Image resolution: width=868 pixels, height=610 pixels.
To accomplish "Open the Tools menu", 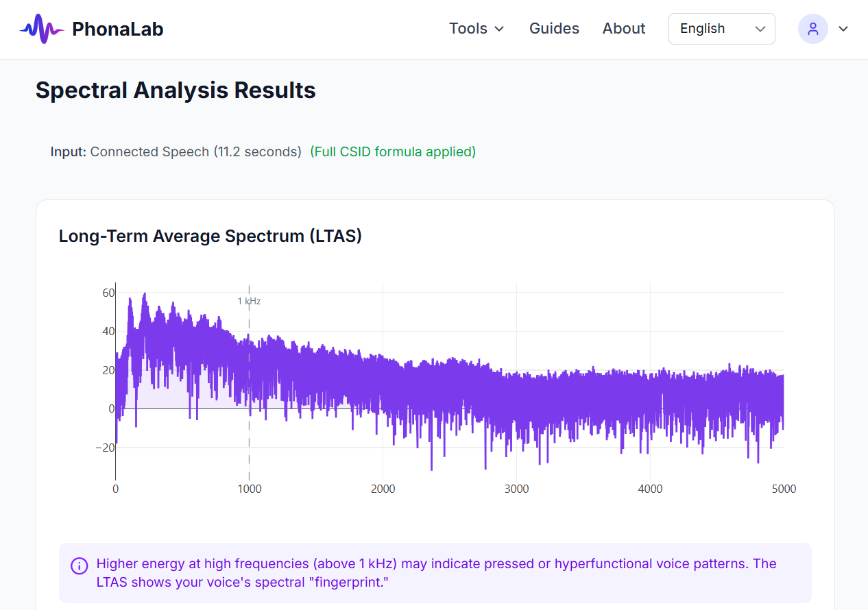I will pos(469,29).
